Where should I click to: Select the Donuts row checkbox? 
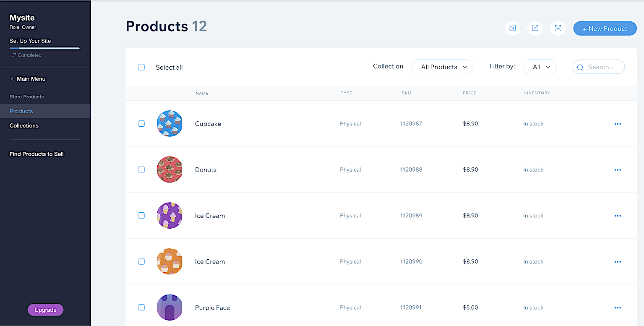click(141, 170)
